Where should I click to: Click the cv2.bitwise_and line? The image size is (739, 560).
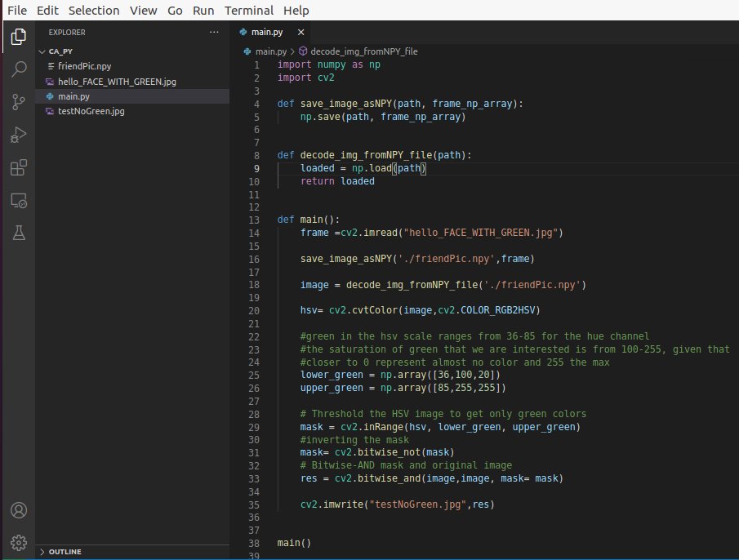point(432,478)
